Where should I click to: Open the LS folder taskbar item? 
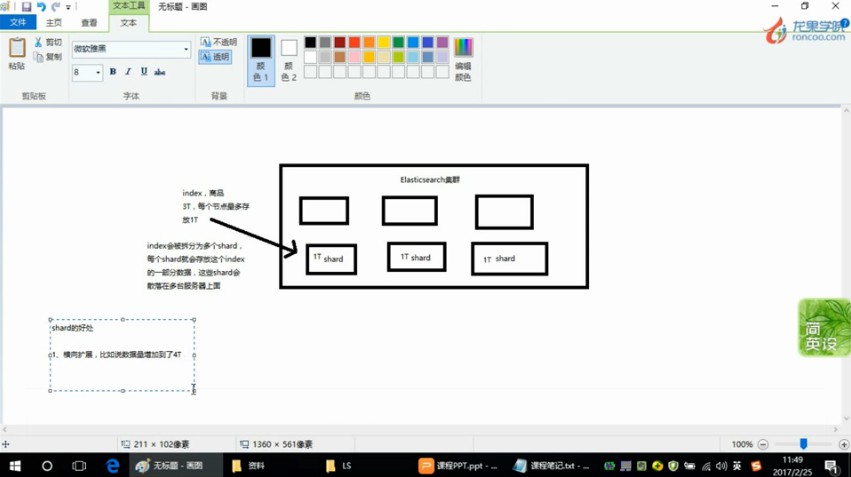(339, 466)
